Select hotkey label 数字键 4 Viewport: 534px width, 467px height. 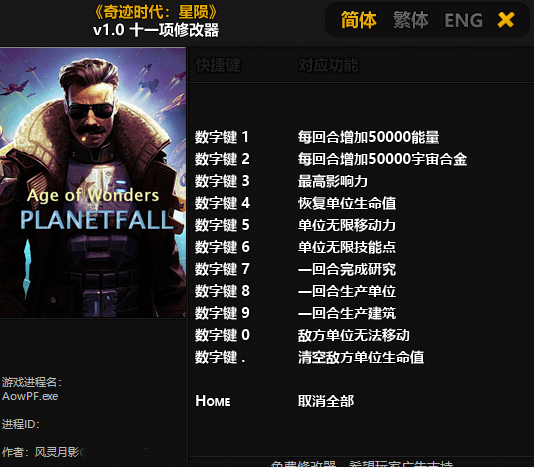coord(222,203)
